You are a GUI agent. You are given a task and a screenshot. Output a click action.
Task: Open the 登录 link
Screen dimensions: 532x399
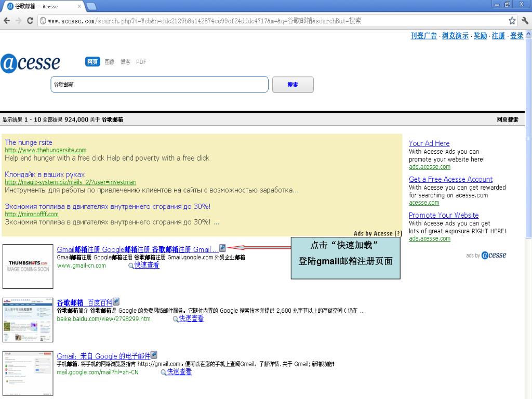pos(517,36)
